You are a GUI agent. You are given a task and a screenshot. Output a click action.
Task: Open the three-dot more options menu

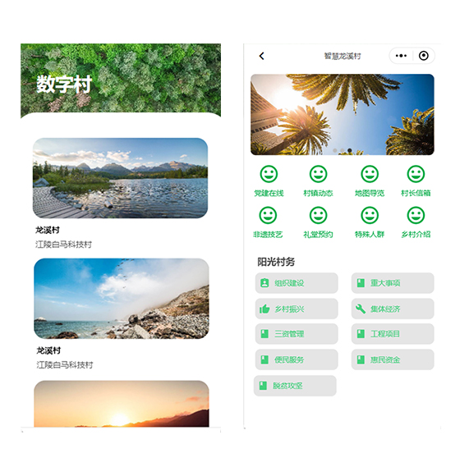click(401, 56)
